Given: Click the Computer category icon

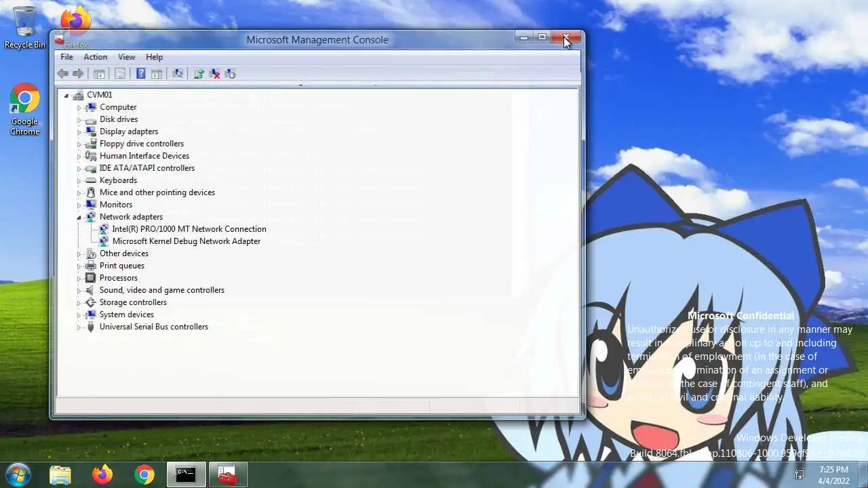Looking at the screenshot, I should coord(91,107).
